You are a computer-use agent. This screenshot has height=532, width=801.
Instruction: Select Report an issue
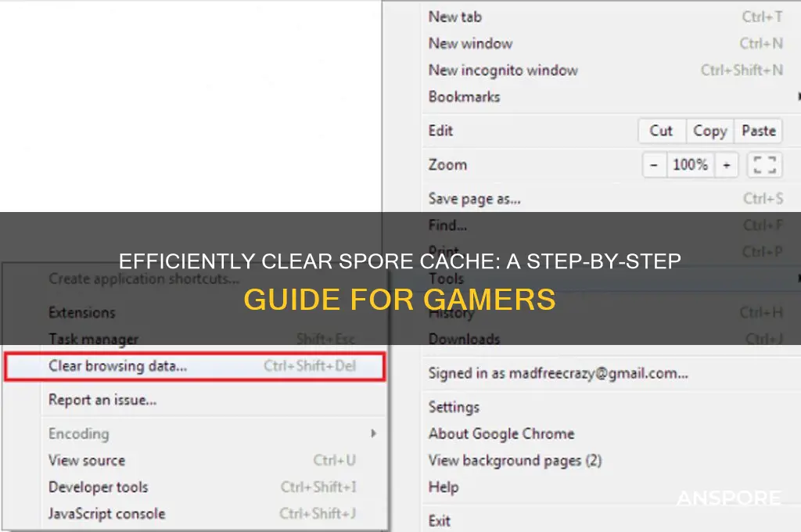tap(101, 399)
